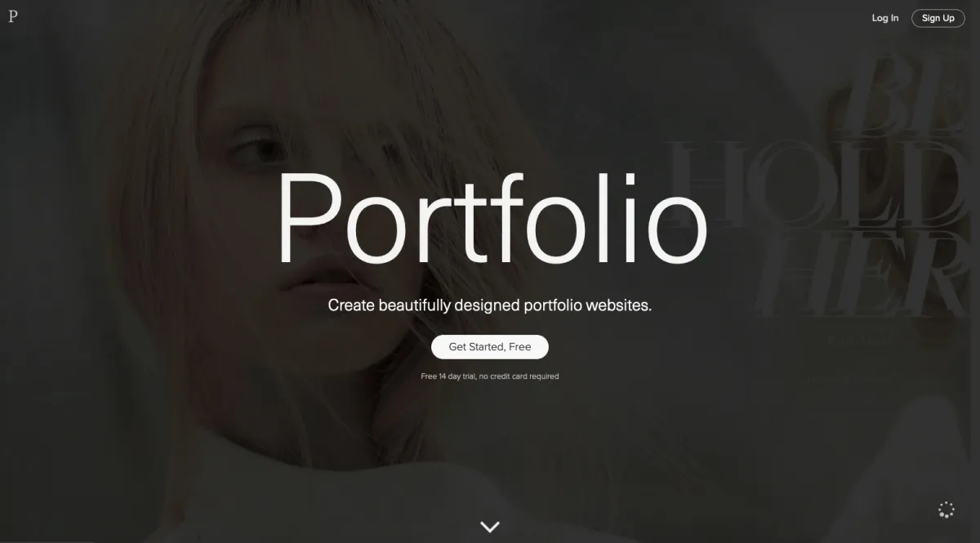Choose Log In in the header
980x543 pixels.
click(x=884, y=18)
